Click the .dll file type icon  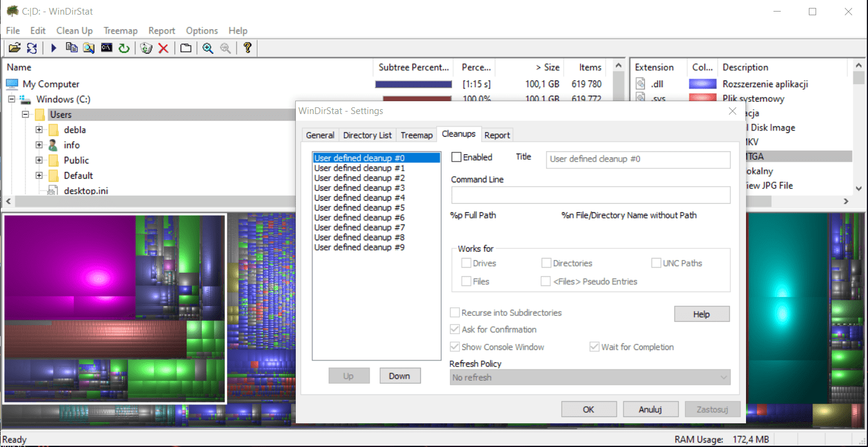pos(640,84)
